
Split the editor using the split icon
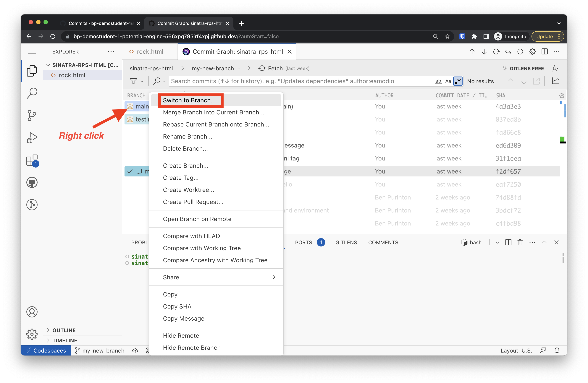pyautogui.click(x=545, y=52)
